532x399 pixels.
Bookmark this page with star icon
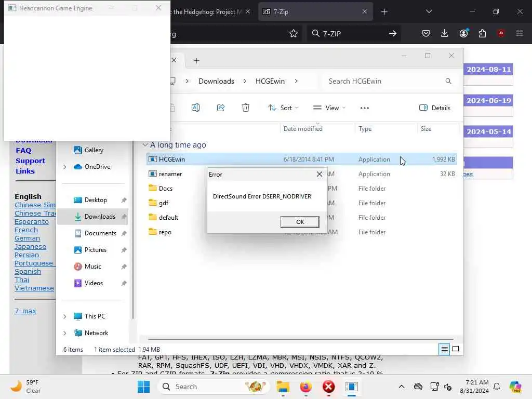[294, 33]
